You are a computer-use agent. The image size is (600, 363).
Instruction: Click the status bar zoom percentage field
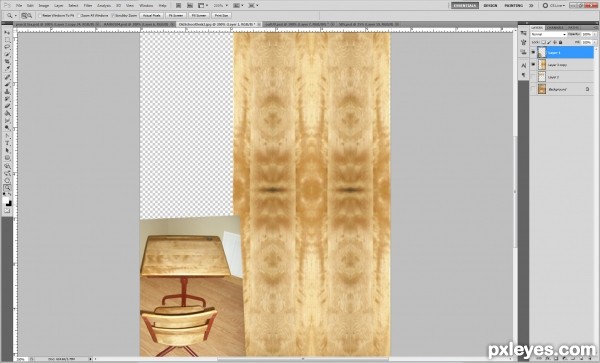coord(21,359)
